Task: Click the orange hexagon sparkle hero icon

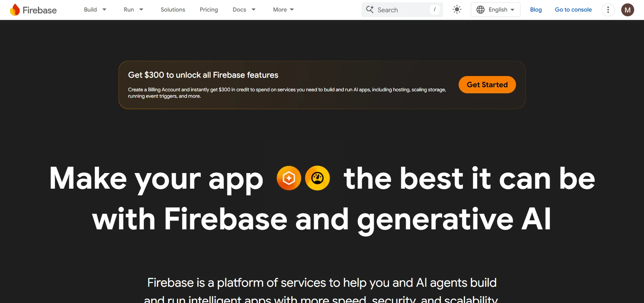Action: tap(289, 178)
